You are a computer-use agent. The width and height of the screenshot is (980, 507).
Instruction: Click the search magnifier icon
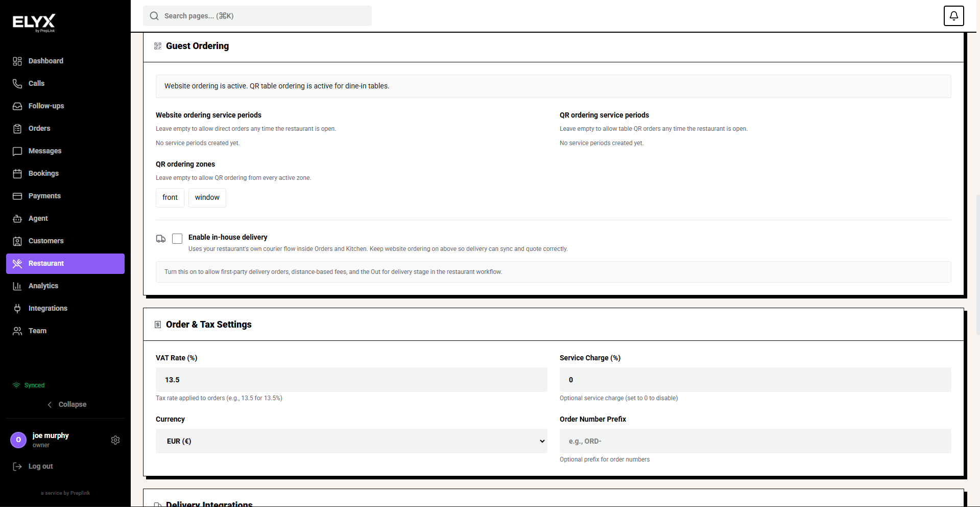point(154,16)
